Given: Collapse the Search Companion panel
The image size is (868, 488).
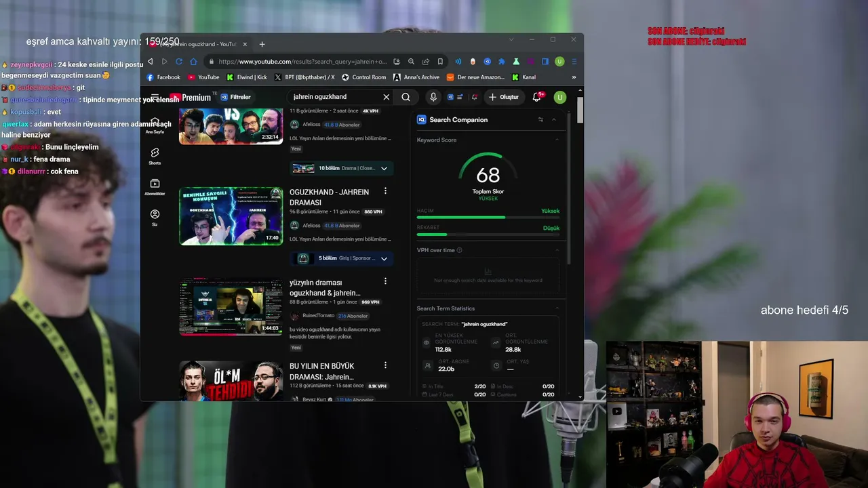Looking at the screenshot, I should 554,120.
